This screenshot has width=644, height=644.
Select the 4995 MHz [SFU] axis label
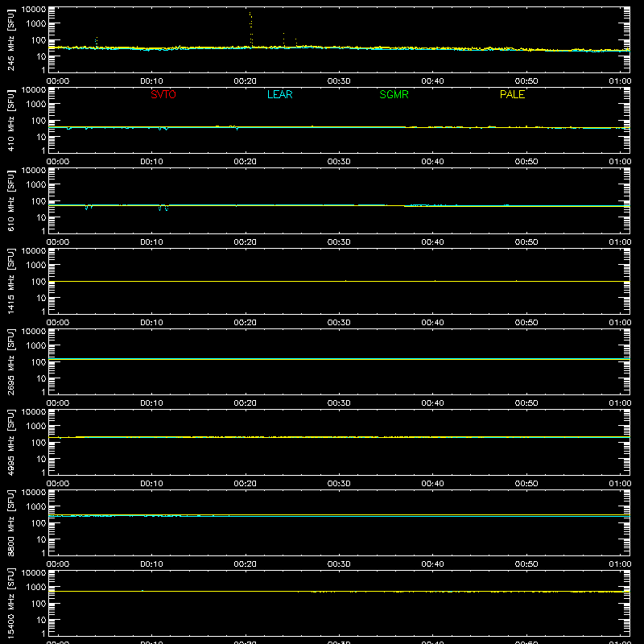10,442
